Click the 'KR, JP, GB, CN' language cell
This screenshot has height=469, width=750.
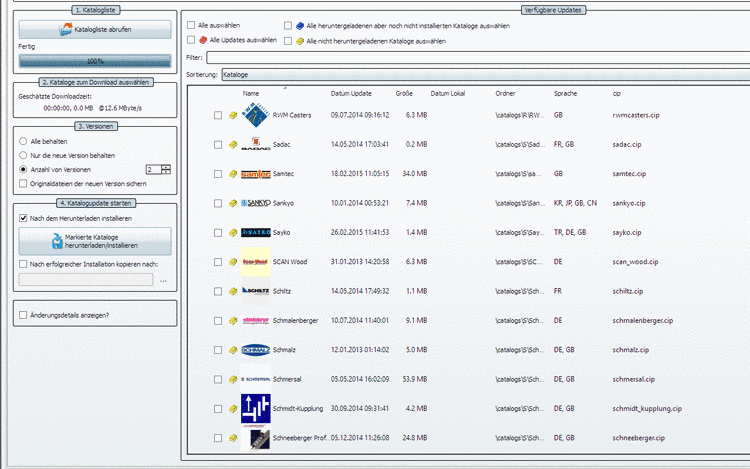pyautogui.click(x=575, y=203)
